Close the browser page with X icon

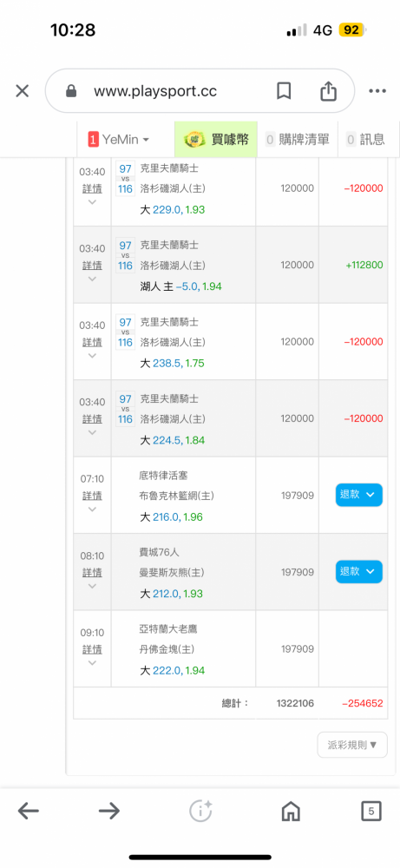point(23,91)
